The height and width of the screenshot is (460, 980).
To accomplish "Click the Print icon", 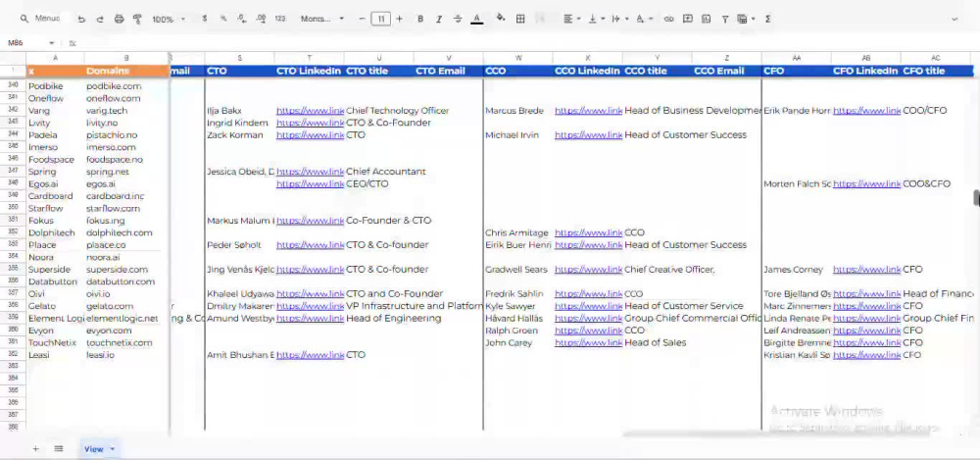I will [119, 19].
